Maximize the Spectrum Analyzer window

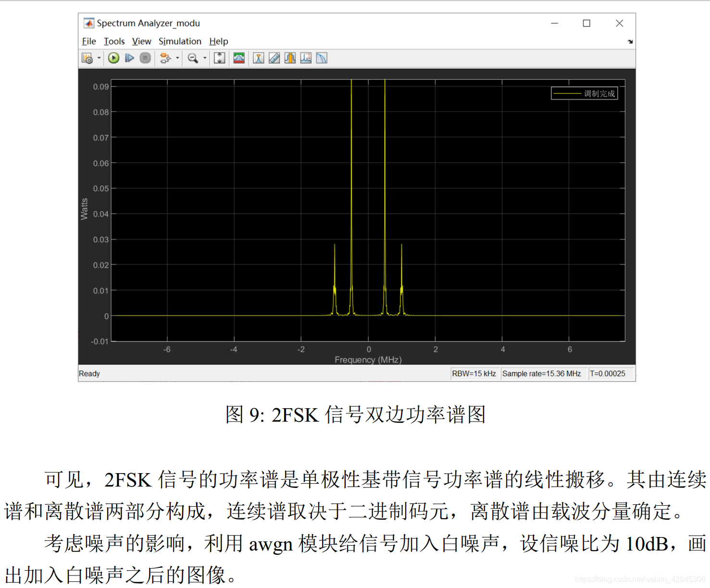click(x=586, y=23)
